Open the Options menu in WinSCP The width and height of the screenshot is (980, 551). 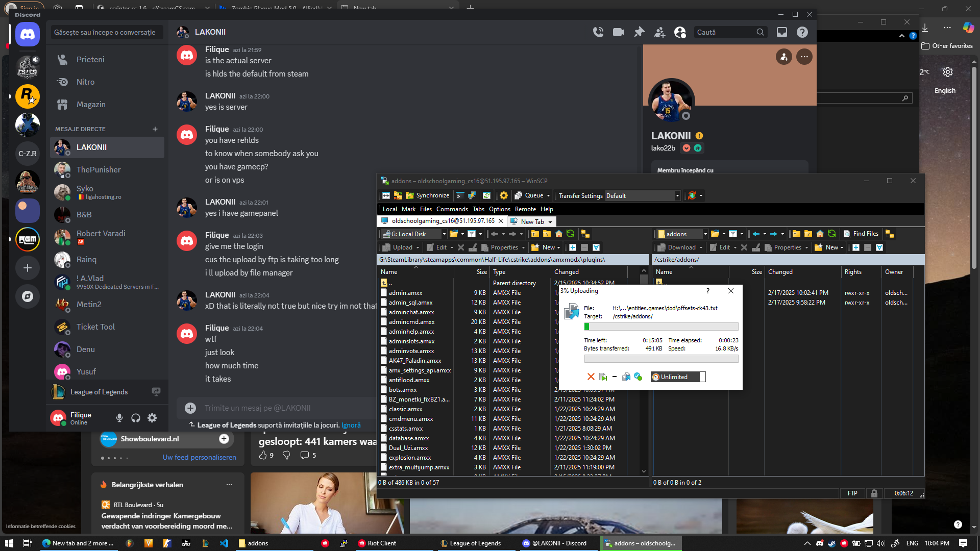click(x=499, y=209)
